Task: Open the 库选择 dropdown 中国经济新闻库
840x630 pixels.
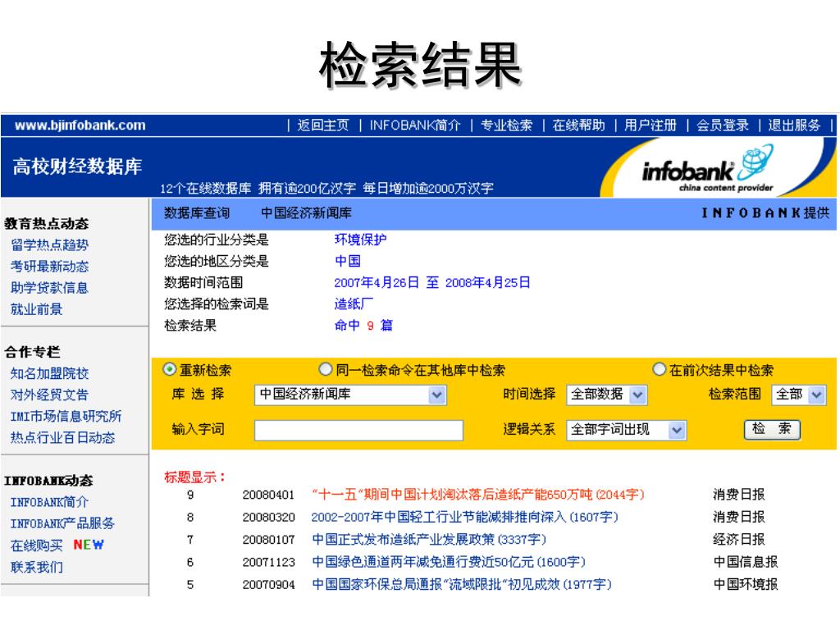Action: point(350,395)
